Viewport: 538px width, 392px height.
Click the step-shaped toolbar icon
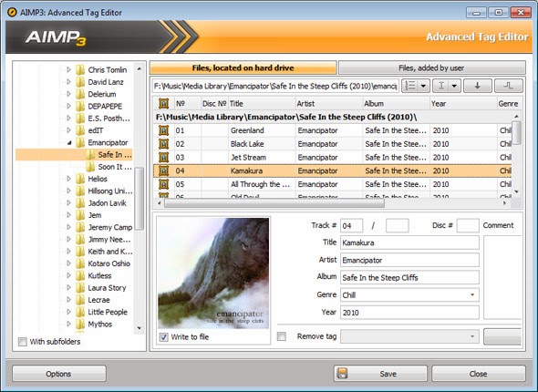coord(509,86)
